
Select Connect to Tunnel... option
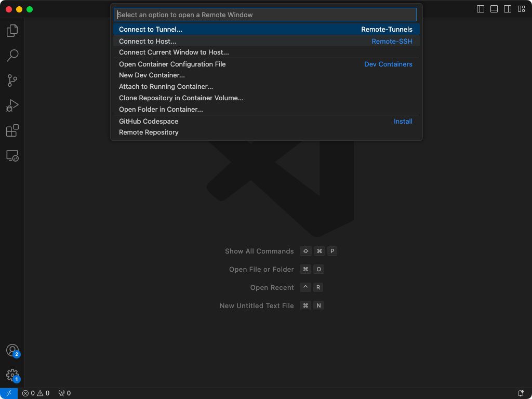click(x=267, y=29)
